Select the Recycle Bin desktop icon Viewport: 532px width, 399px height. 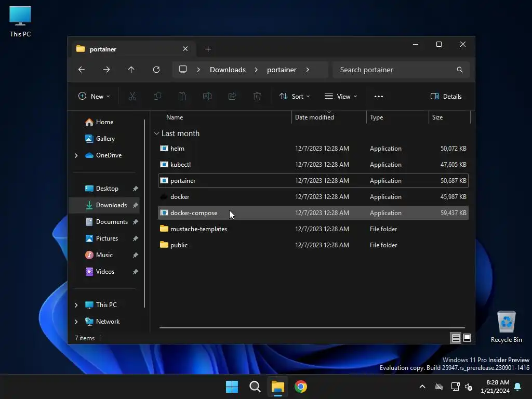pos(506,326)
